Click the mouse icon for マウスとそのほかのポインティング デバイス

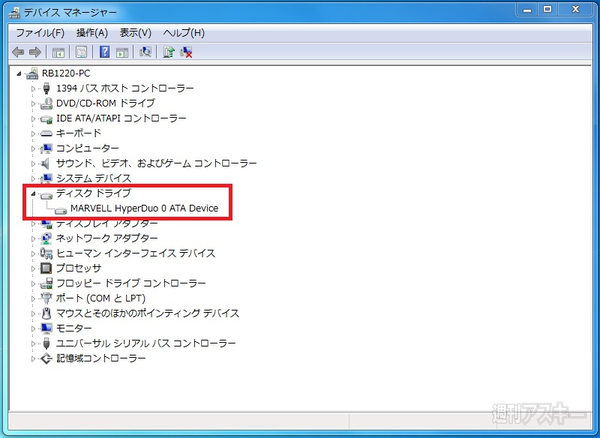46,313
